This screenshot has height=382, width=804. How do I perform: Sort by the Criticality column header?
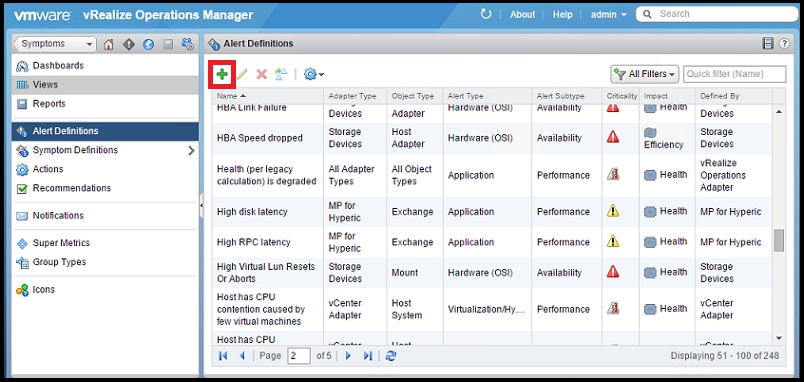[x=621, y=96]
